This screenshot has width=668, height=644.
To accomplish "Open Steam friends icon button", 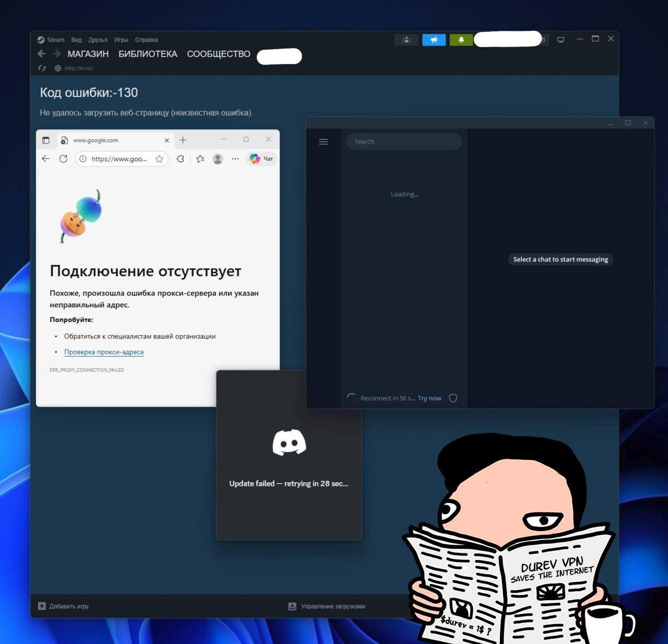I will [407, 40].
